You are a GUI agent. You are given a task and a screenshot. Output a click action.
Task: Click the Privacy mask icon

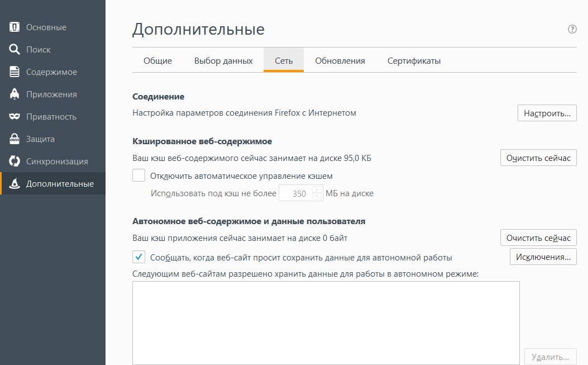point(15,117)
